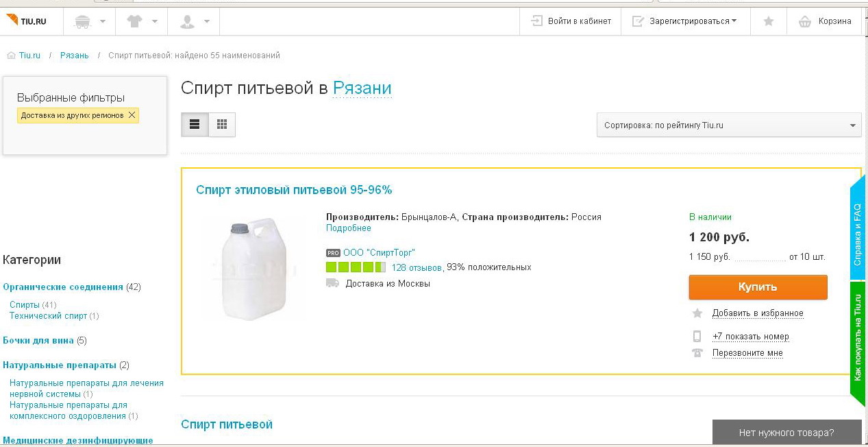Expand the Зарегистрироваться menu
868x447 pixels.
click(x=685, y=21)
